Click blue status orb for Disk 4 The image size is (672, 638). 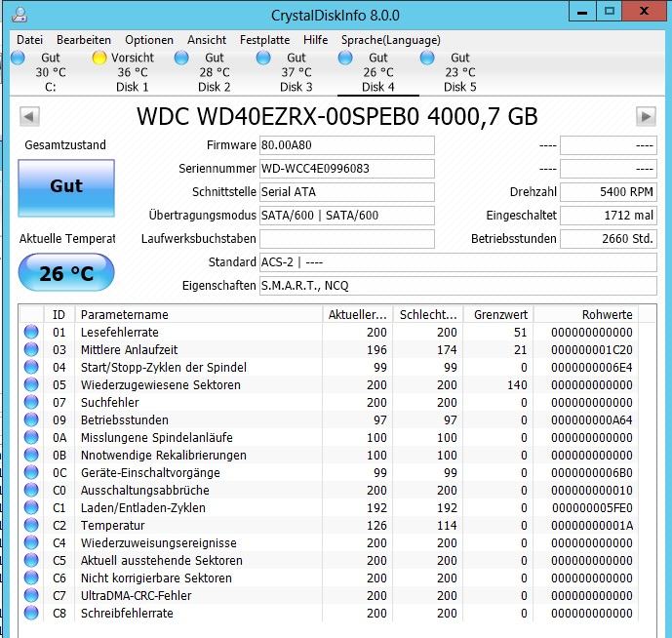click(345, 58)
